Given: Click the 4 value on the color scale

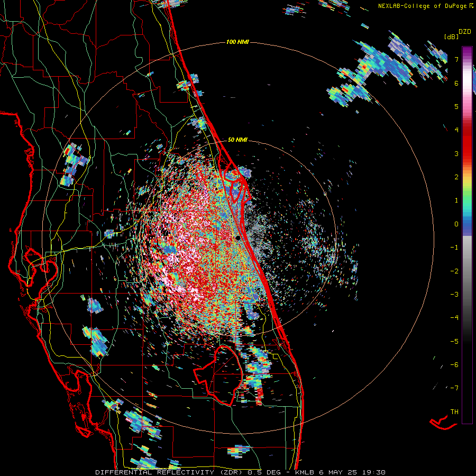Looking at the screenshot, I should [x=456, y=130].
